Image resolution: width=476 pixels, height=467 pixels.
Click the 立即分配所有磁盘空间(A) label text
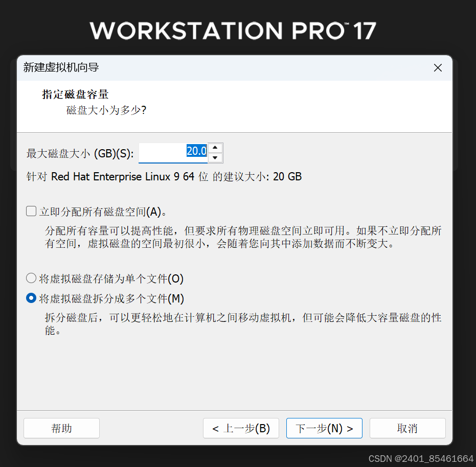click(103, 212)
